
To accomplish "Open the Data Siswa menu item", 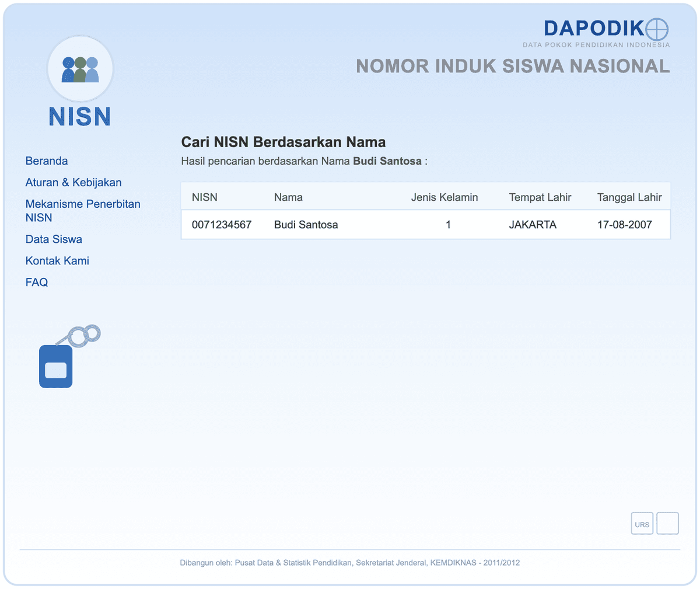I will click(54, 239).
